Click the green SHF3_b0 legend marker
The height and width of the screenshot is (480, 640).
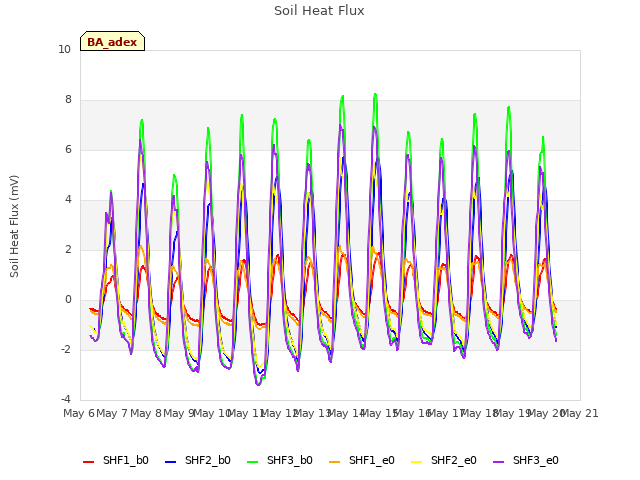tap(253, 462)
